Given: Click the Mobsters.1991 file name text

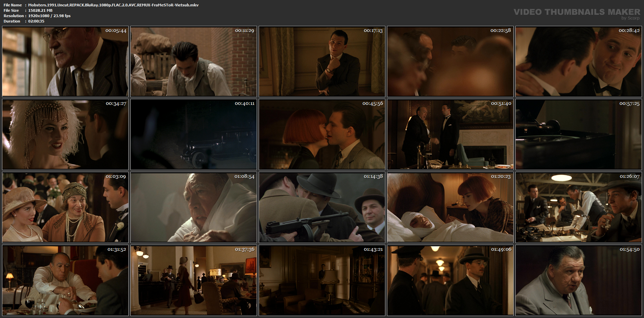Looking at the screenshot, I should (113, 5).
